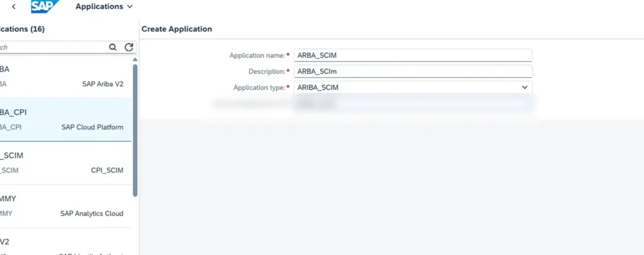Click the Application type label
Image resolution: width=644 pixels, height=255 pixels.
(258, 88)
